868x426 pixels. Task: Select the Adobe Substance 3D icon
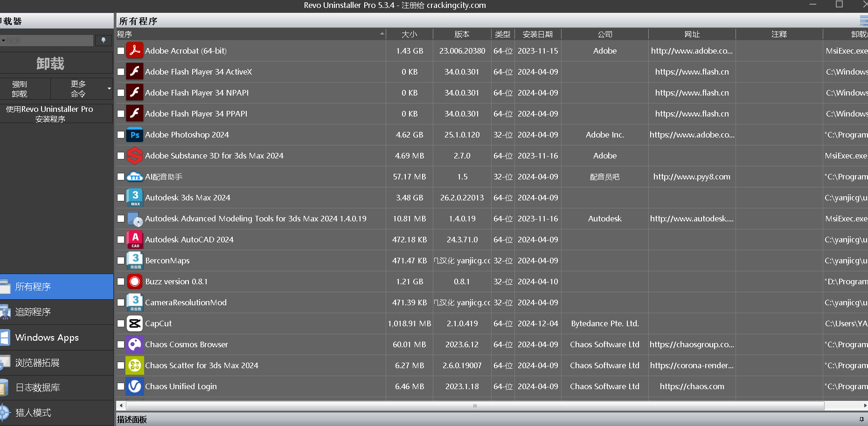tap(135, 155)
